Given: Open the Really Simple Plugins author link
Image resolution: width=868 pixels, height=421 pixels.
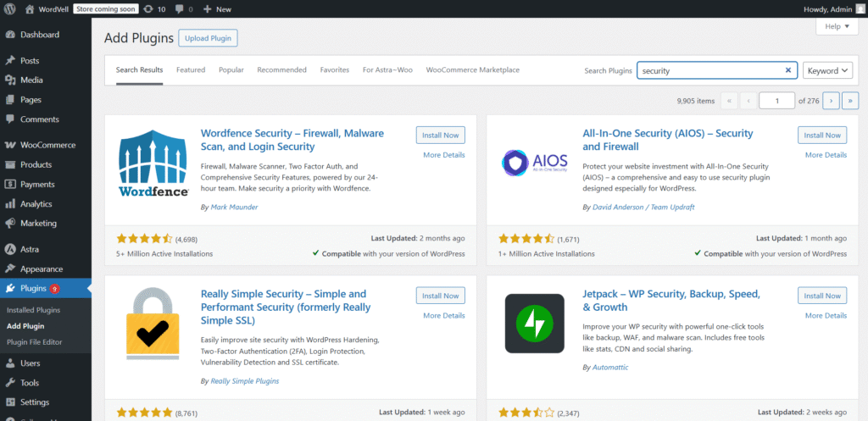Looking at the screenshot, I should (245, 381).
